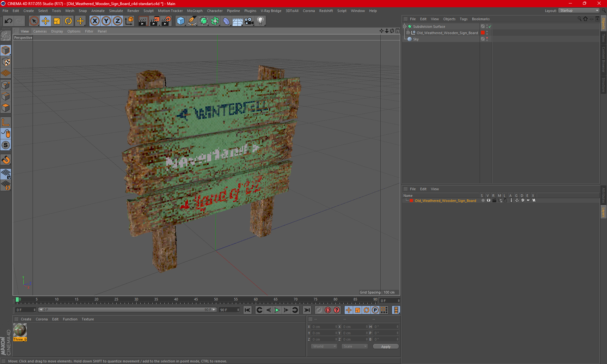This screenshot has width=607, height=364.
Task: Click the timeline range slider bar
Action: click(x=127, y=310)
